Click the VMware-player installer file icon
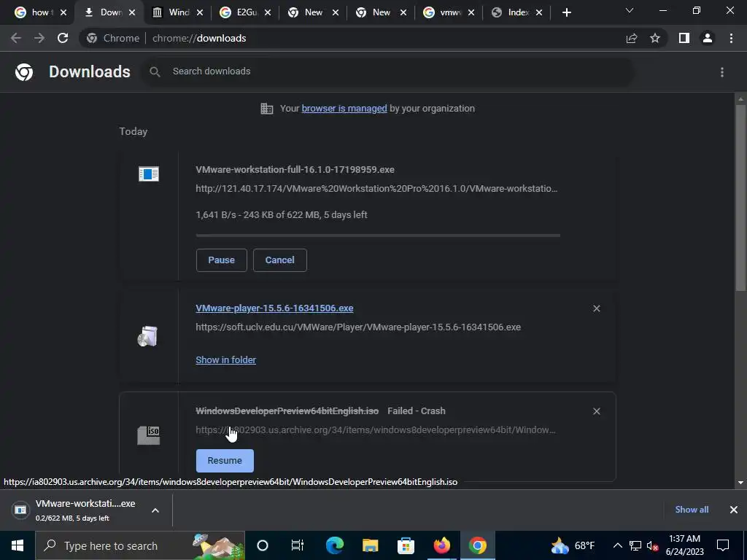This screenshot has width=747, height=560. click(147, 336)
